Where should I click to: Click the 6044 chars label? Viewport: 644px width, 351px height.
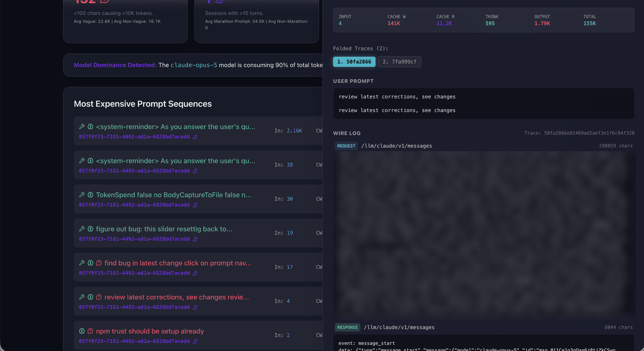click(x=619, y=327)
